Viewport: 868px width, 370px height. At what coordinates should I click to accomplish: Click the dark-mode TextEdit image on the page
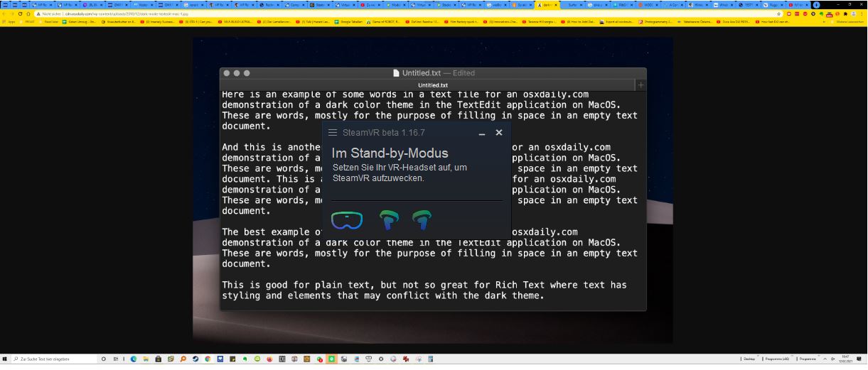[433, 190]
